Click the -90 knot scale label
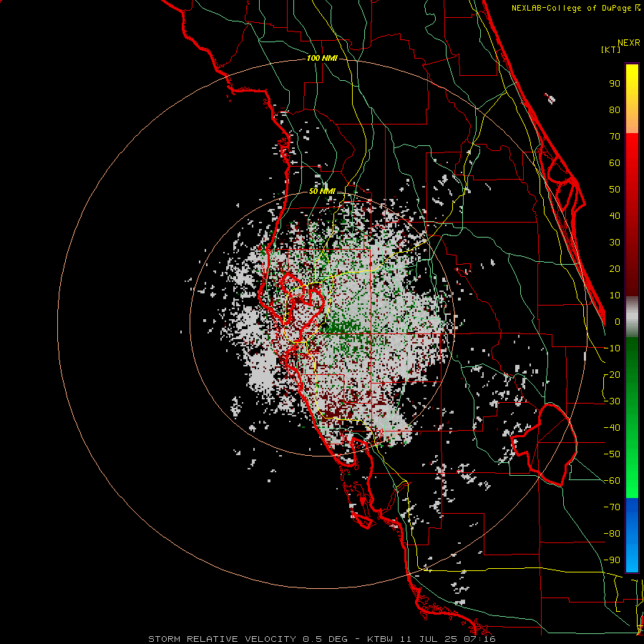644x644 pixels. [612, 560]
